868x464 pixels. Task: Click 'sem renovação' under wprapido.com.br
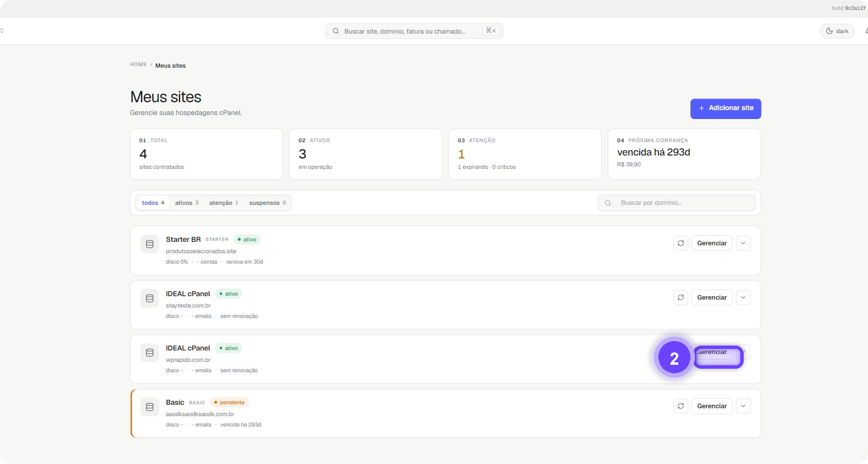pyautogui.click(x=239, y=371)
